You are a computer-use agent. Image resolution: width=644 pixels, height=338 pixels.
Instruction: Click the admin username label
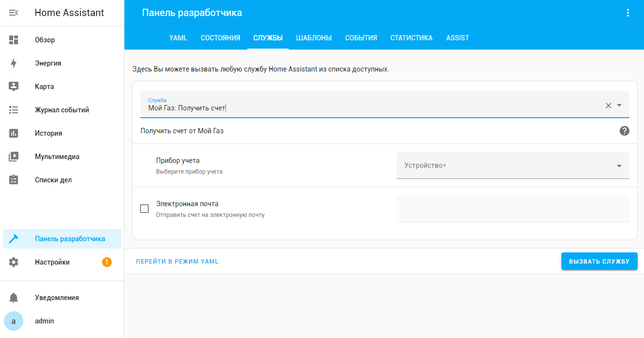45,321
